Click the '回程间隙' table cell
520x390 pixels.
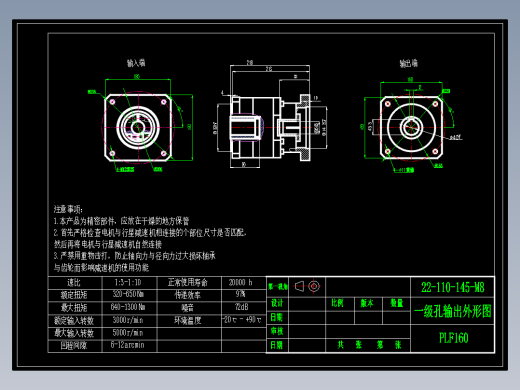click(x=75, y=346)
